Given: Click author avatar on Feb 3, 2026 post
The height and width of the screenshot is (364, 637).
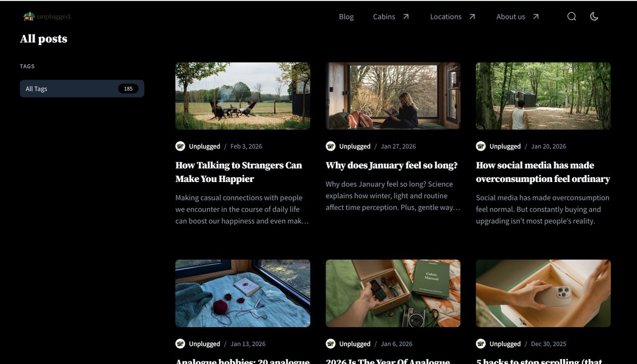Looking at the screenshot, I should tap(181, 146).
